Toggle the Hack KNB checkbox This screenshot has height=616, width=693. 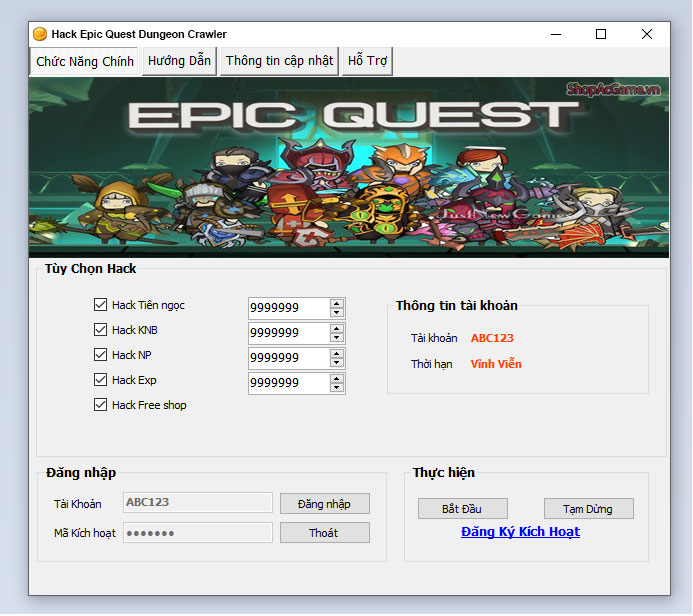tap(100, 330)
